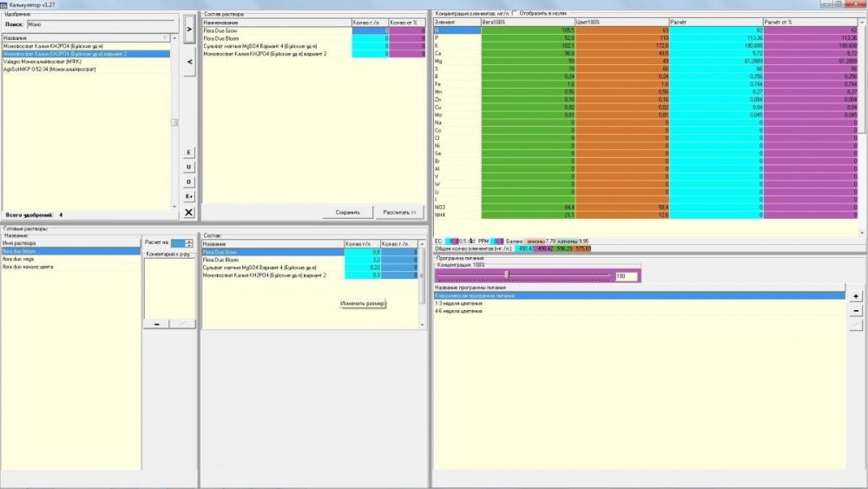This screenshot has height=489, width=868.
Task: Click the 'E' button beside fertilizer list
Action: click(188, 152)
